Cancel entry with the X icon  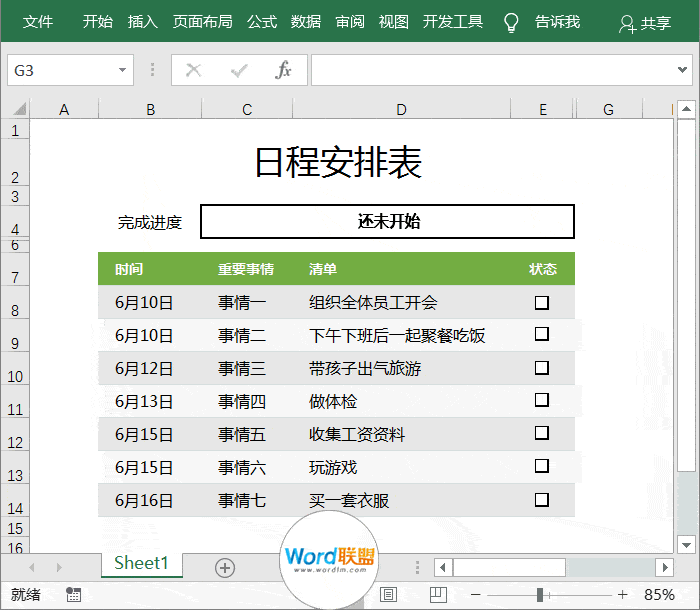click(x=193, y=70)
